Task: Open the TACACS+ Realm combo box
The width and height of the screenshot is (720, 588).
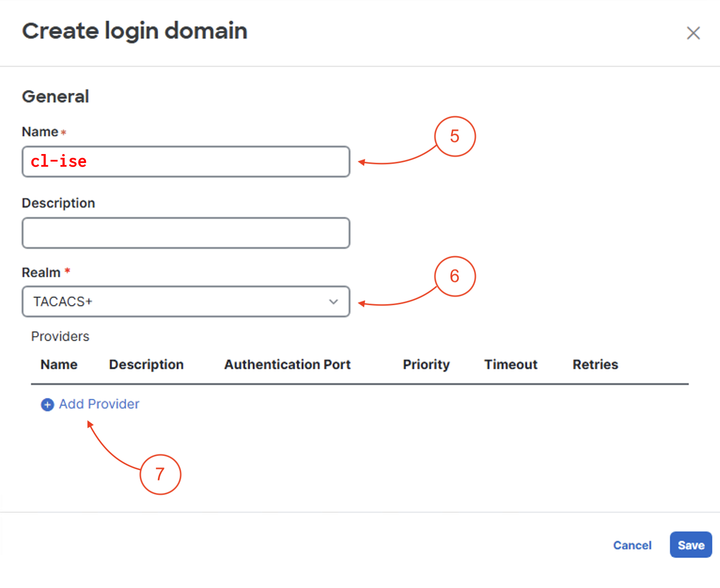Action: pos(179,302)
